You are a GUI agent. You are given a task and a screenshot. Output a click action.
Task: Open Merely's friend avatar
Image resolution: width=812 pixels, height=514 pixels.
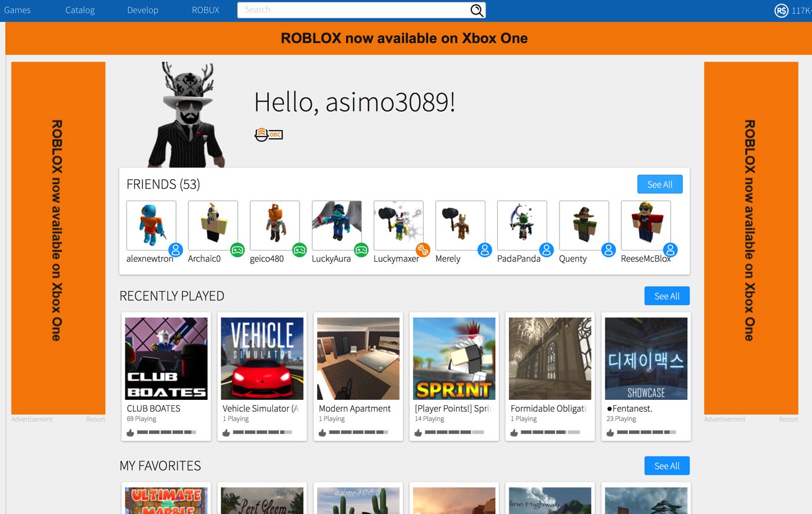point(460,226)
